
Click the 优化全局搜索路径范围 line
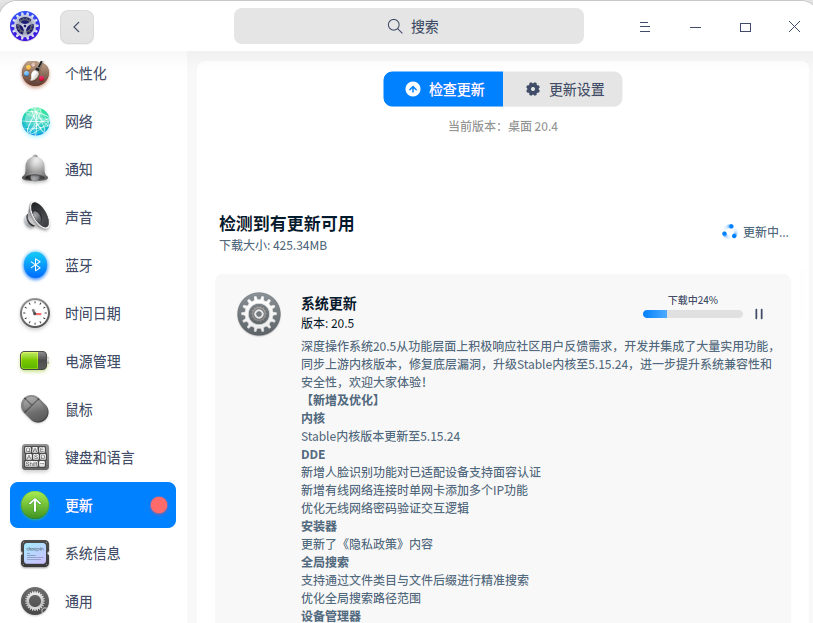361,598
